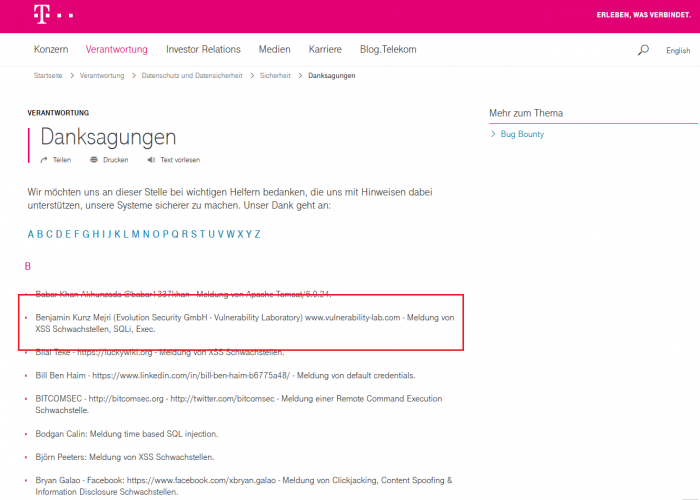Go to Startseite breadcrumb
The height and width of the screenshot is (500, 700).
coord(48,75)
